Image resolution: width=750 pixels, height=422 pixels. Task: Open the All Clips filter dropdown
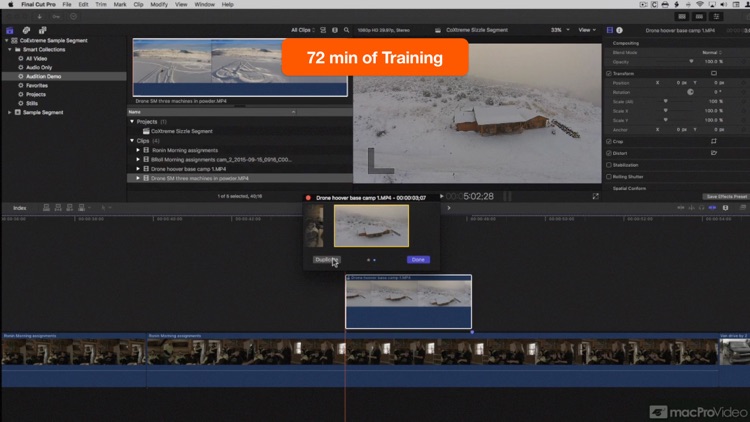[303, 30]
